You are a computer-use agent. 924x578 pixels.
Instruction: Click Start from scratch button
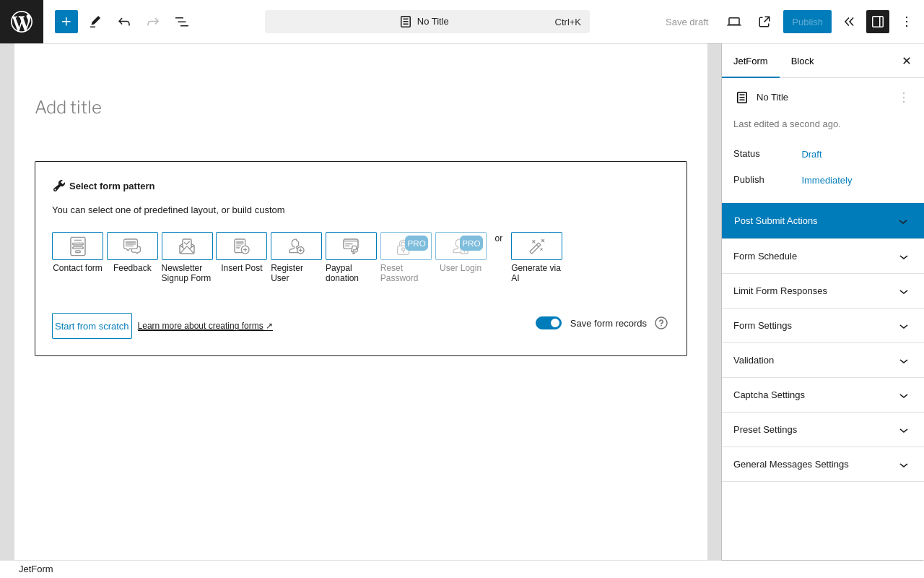[x=92, y=326]
